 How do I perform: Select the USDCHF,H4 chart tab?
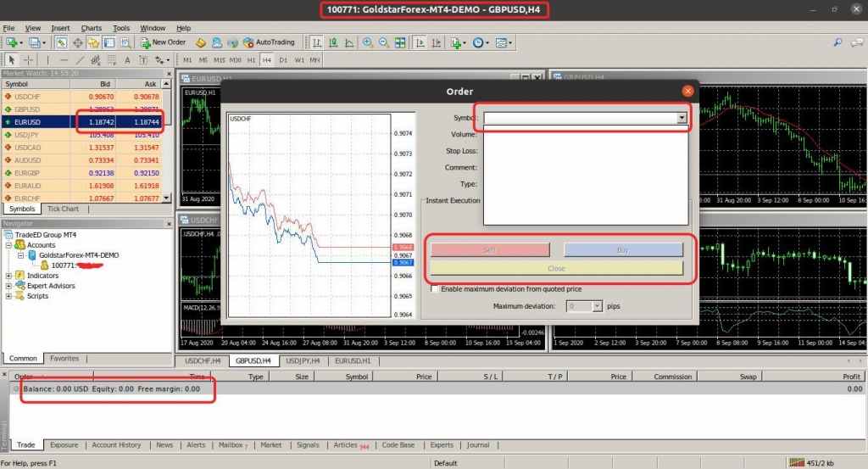(x=203, y=361)
